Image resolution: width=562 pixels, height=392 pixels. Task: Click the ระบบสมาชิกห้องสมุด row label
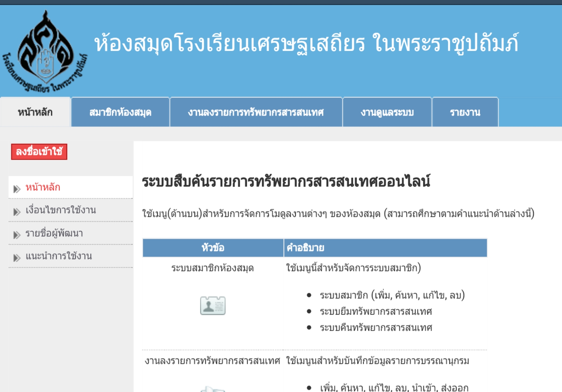pos(212,268)
